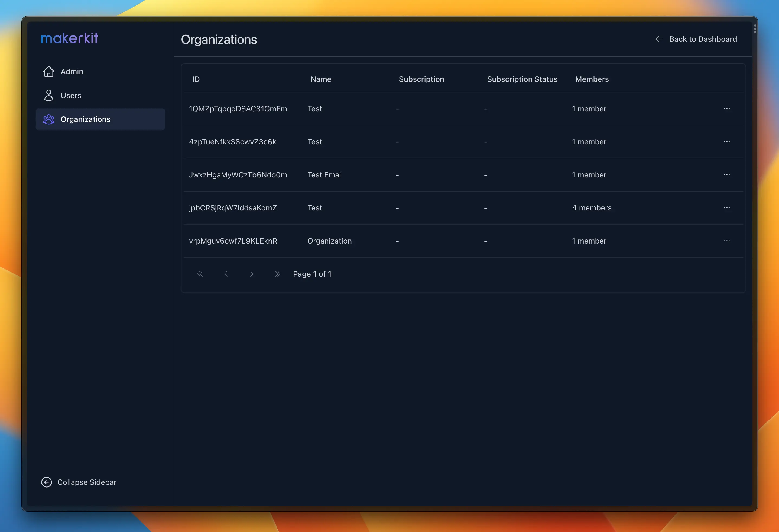The height and width of the screenshot is (532, 779).
Task: Select the Admin home icon in sidebar
Action: pos(48,72)
